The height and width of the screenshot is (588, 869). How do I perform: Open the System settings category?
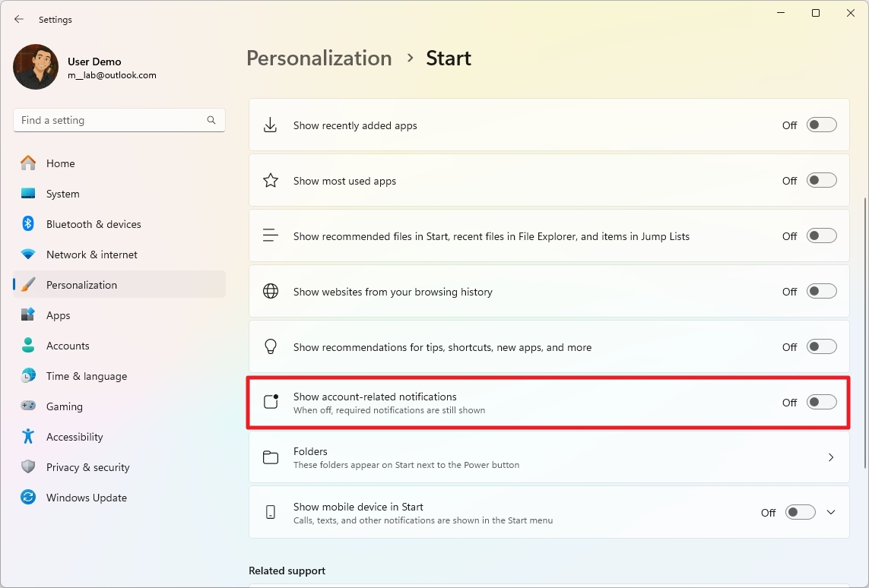click(62, 194)
